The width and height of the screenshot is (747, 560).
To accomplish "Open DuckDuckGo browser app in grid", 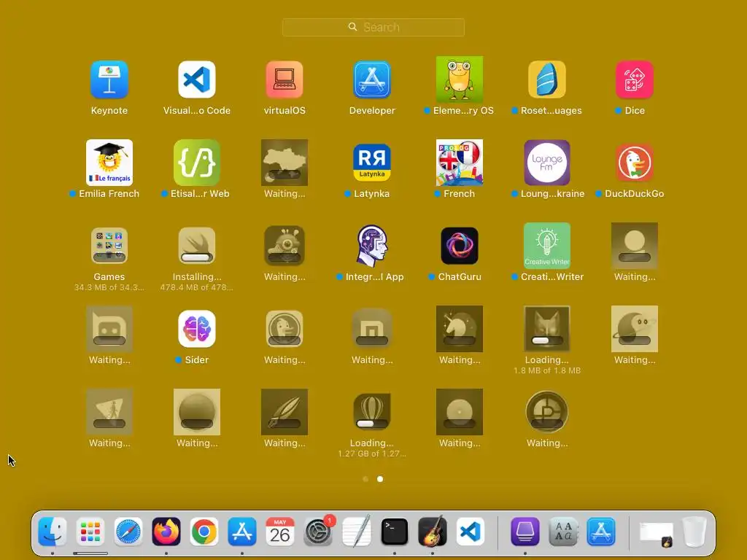I will (x=635, y=163).
